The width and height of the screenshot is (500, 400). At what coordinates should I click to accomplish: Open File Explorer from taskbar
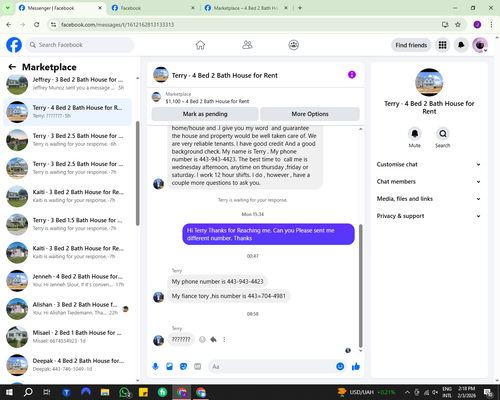105,392
